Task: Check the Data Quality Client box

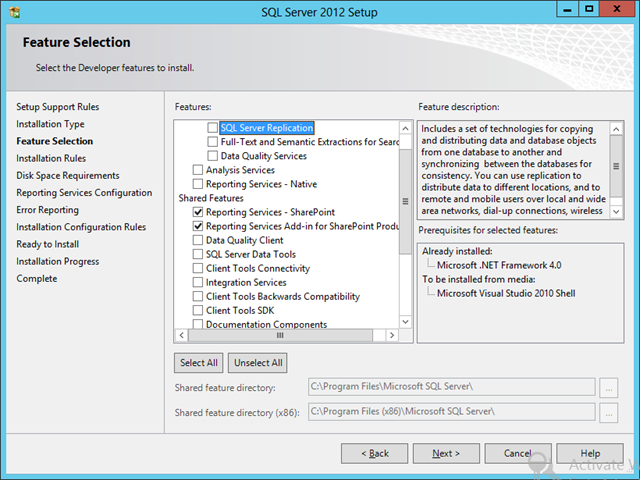Action: tap(198, 240)
